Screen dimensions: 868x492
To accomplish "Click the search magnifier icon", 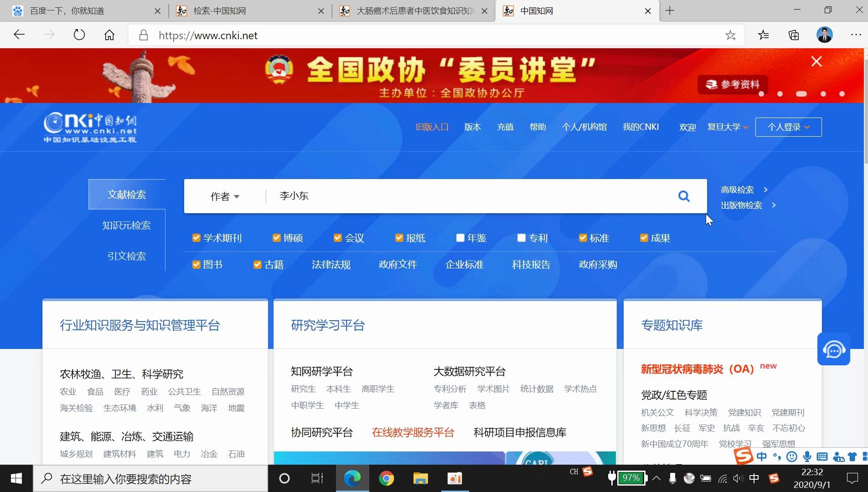I will click(684, 196).
